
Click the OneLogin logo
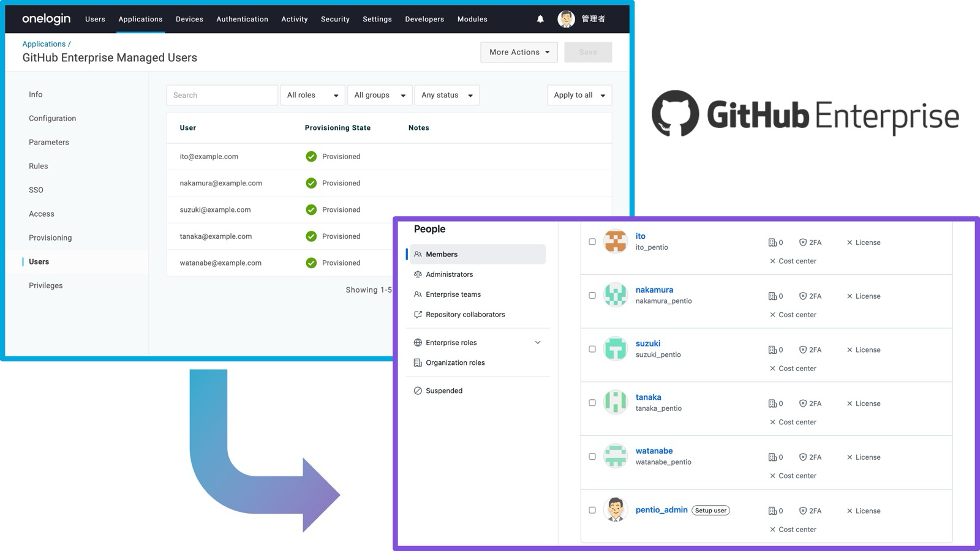tap(47, 19)
